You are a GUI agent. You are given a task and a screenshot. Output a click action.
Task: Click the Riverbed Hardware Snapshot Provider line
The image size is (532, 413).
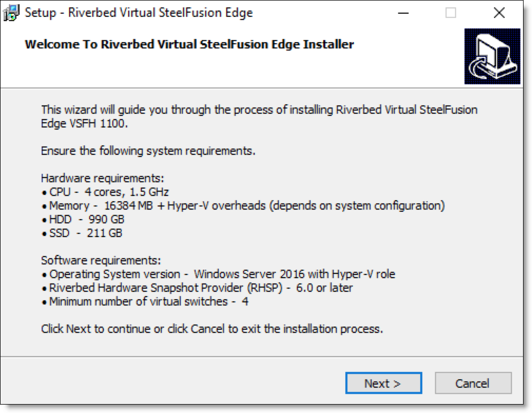tap(197, 288)
